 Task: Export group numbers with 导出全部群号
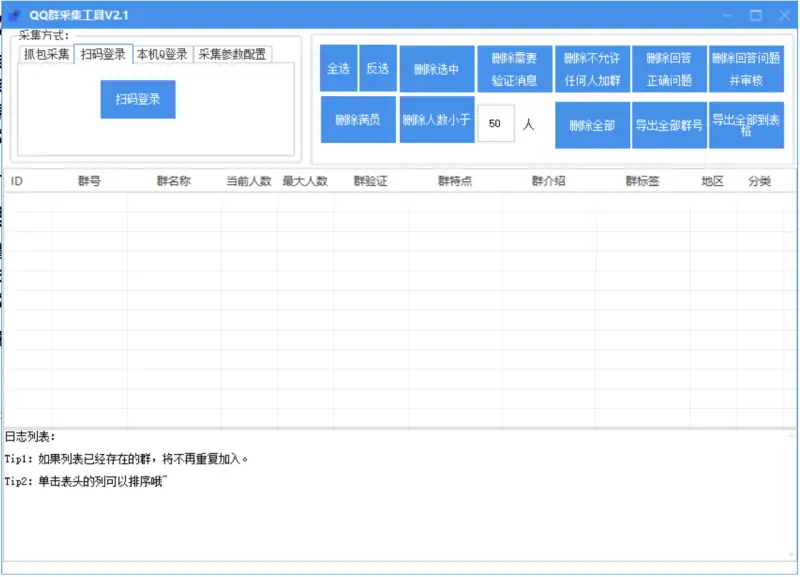tap(670, 124)
